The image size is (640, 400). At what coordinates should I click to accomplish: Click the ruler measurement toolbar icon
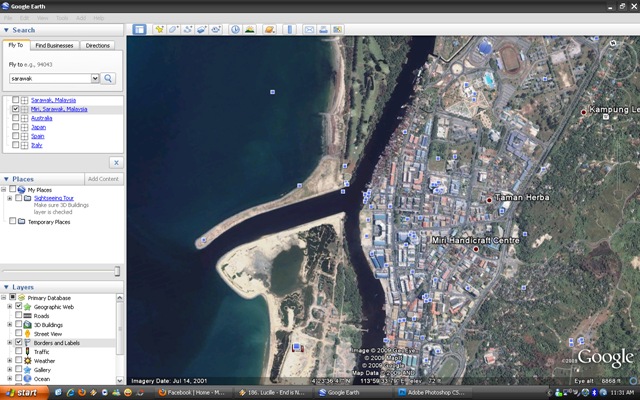pos(289,29)
